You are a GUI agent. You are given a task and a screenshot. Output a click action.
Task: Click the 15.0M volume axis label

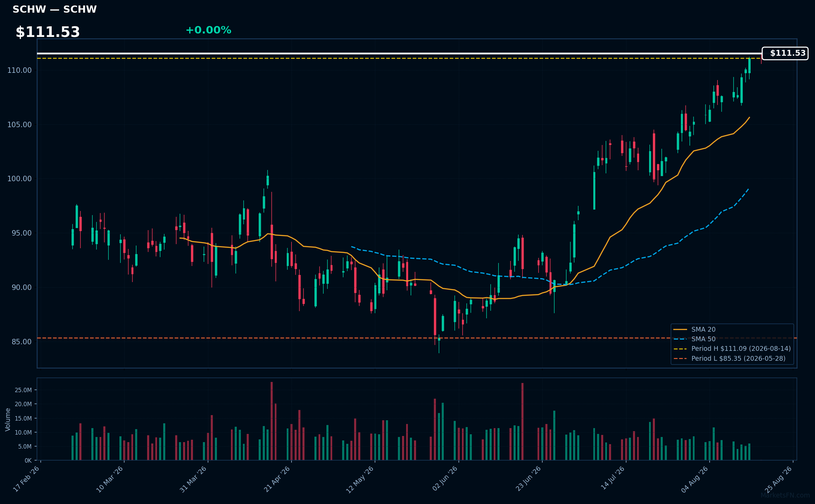pyautogui.click(x=23, y=419)
